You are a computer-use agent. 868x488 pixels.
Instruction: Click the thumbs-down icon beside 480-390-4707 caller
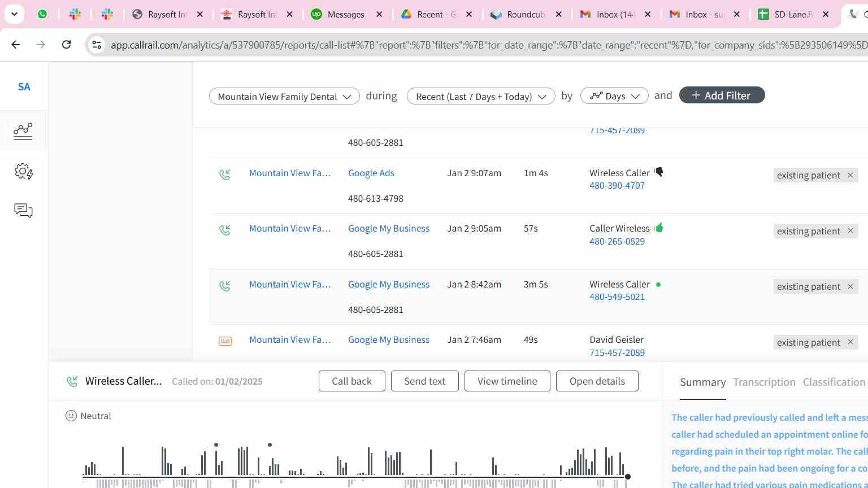[659, 172]
